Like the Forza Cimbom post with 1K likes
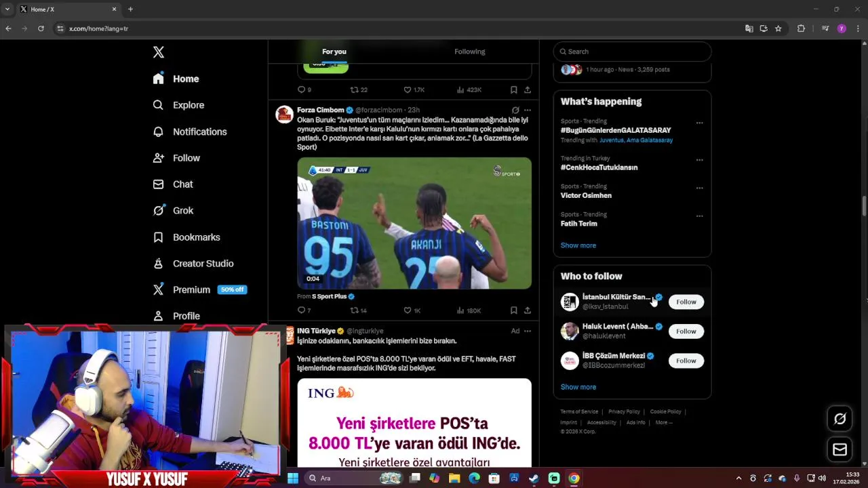 [x=412, y=310]
